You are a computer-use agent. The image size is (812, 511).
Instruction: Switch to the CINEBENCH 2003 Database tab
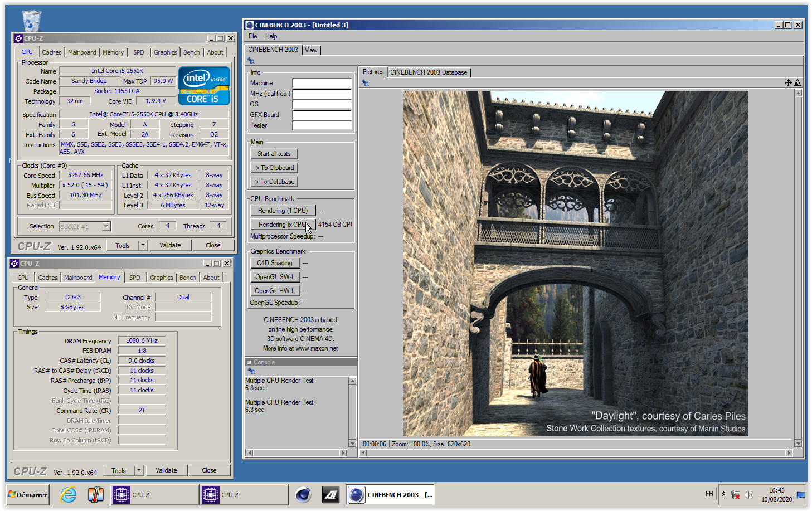[x=429, y=72]
